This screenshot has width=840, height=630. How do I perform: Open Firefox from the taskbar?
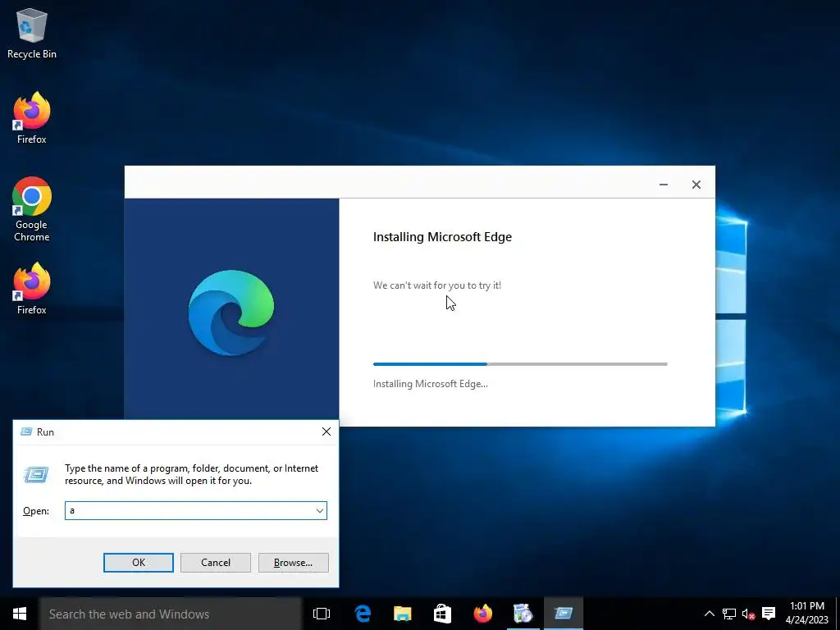[x=482, y=614]
